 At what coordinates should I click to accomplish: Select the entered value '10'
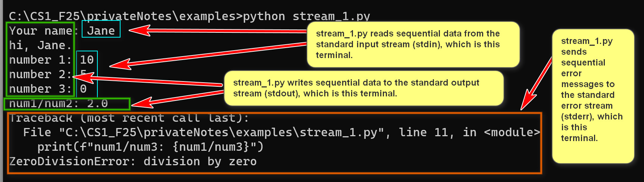[x=87, y=60]
